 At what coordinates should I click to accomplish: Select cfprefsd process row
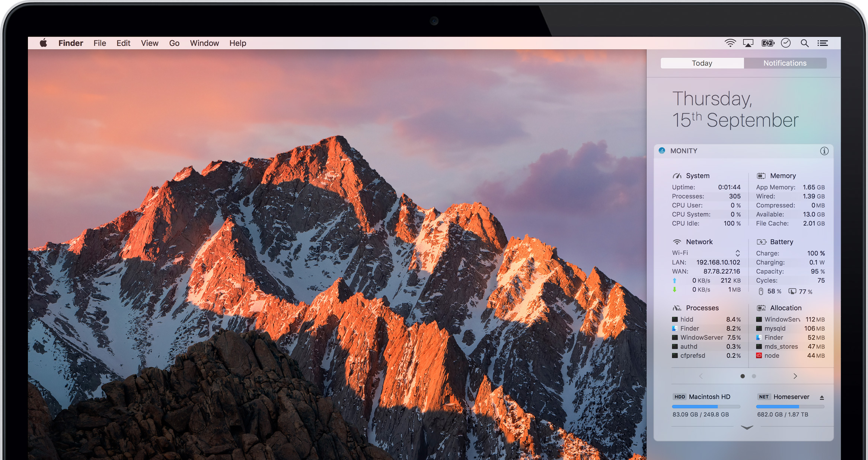pos(706,355)
